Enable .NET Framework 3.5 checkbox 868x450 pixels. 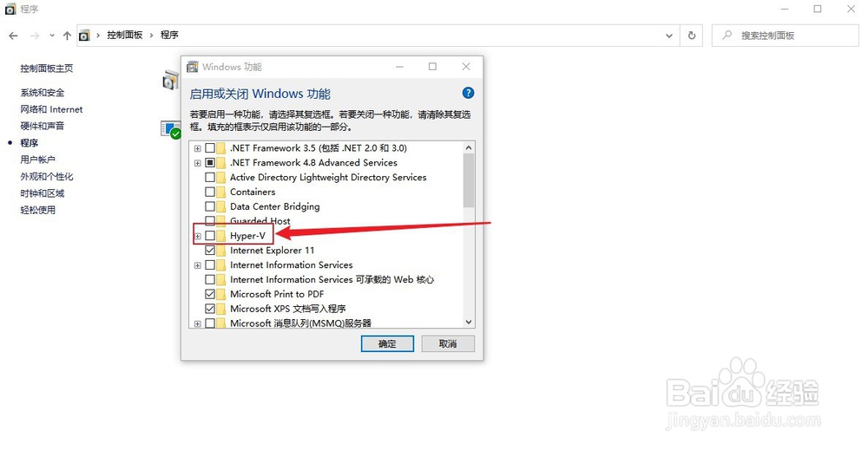[210, 148]
